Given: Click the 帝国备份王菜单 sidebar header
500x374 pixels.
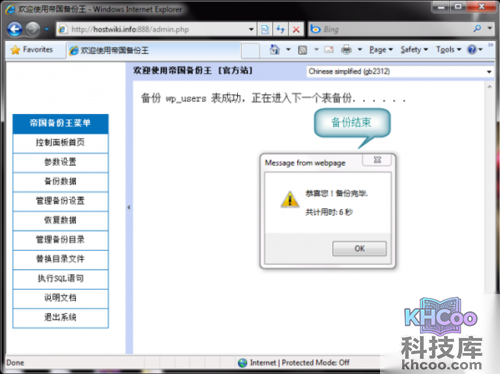Looking at the screenshot, I should tap(60, 123).
